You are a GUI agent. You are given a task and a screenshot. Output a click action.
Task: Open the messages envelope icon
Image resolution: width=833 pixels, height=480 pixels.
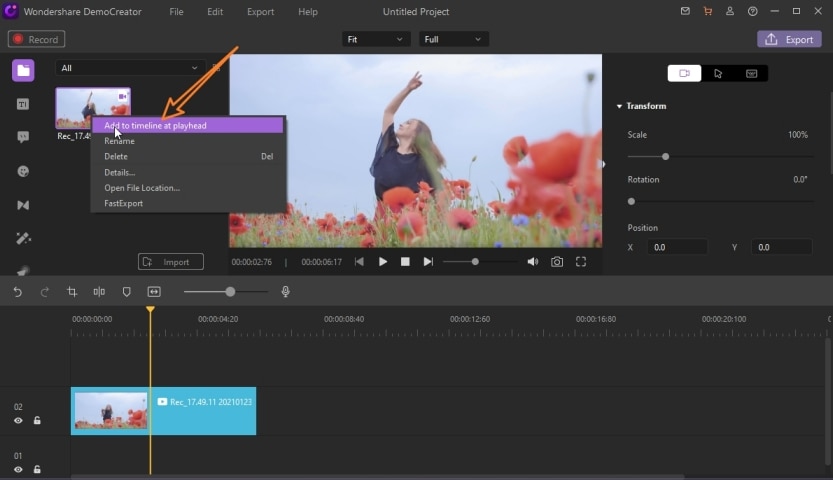[x=685, y=11]
